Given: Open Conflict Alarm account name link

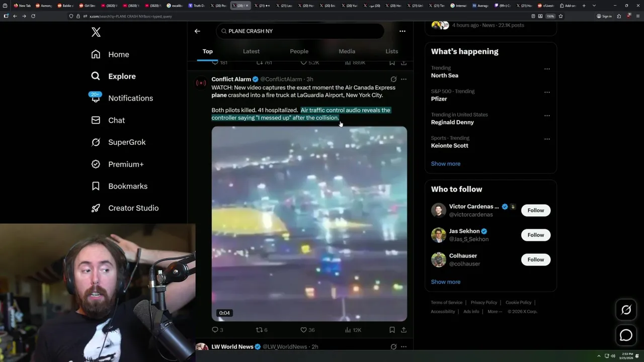Looking at the screenshot, I should (231, 79).
